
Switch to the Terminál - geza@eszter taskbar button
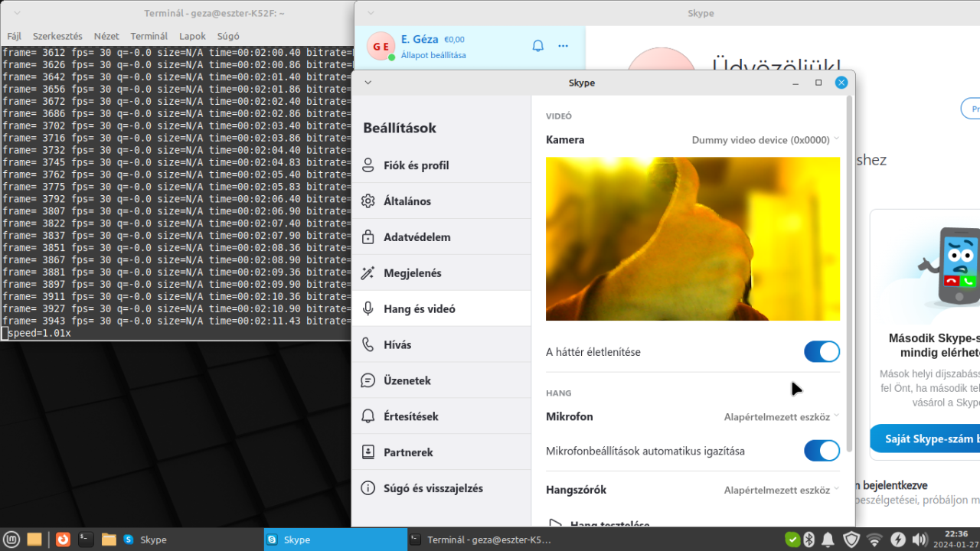[x=480, y=540]
